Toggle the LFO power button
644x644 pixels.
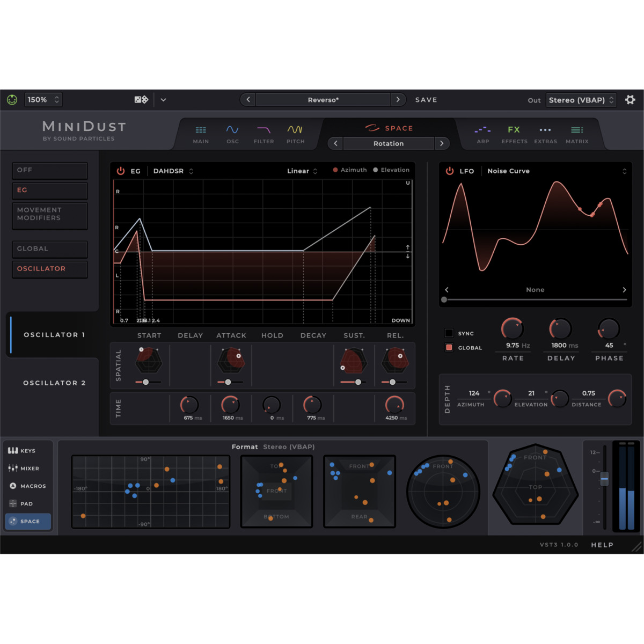[x=450, y=171]
